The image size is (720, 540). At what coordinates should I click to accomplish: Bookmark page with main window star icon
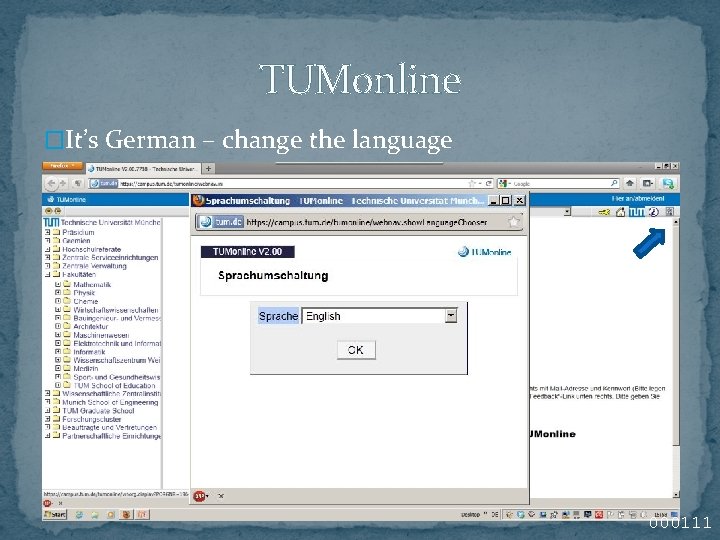click(x=472, y=184)
